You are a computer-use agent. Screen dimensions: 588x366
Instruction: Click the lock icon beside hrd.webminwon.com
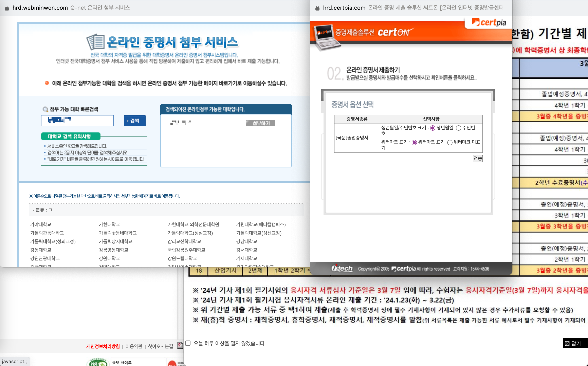7,8
